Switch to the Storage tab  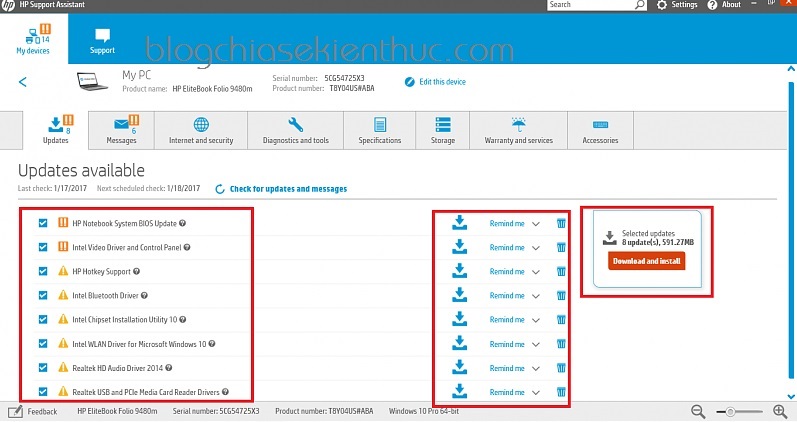pyautogui.click(x=443, y=131)
